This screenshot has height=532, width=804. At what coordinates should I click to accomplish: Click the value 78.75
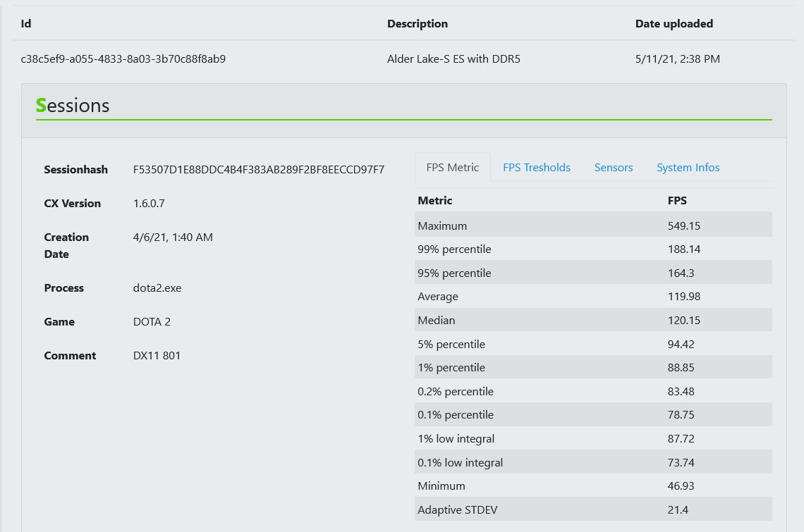pyautogui.click(x=681, y=414)
